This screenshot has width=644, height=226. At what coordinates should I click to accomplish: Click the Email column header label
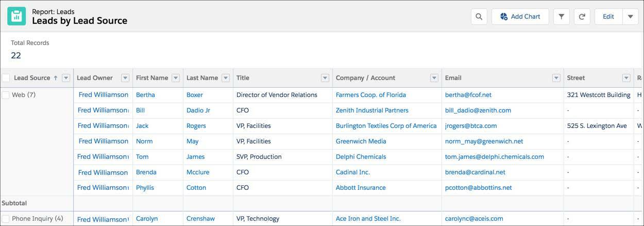[453, 78]
